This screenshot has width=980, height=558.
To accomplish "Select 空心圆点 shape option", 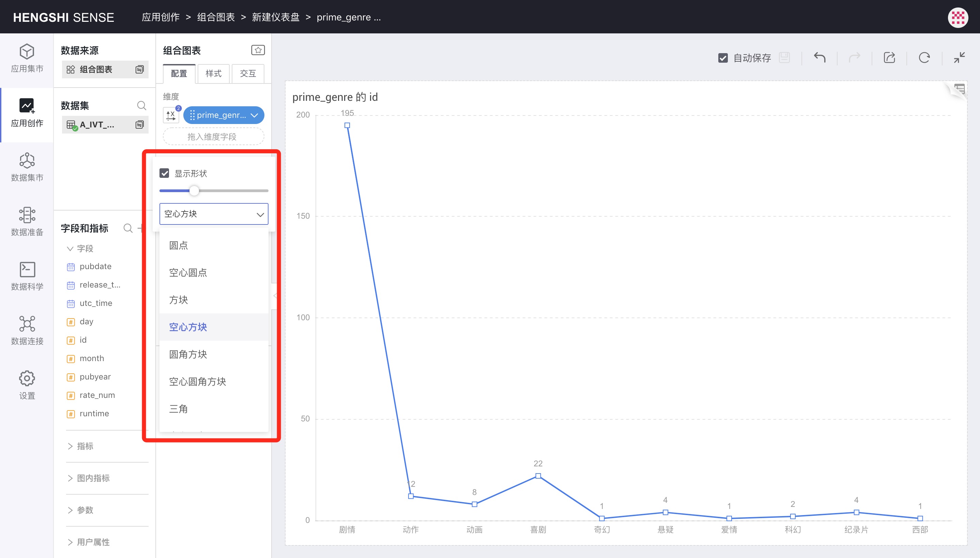I will click(x=214, y=273).
